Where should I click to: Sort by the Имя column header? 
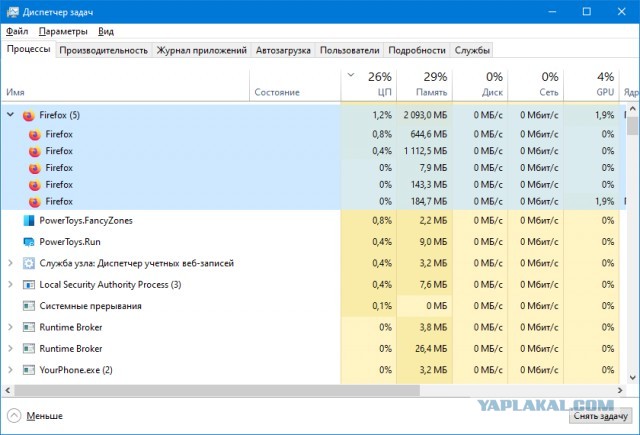tap(125, 86)
